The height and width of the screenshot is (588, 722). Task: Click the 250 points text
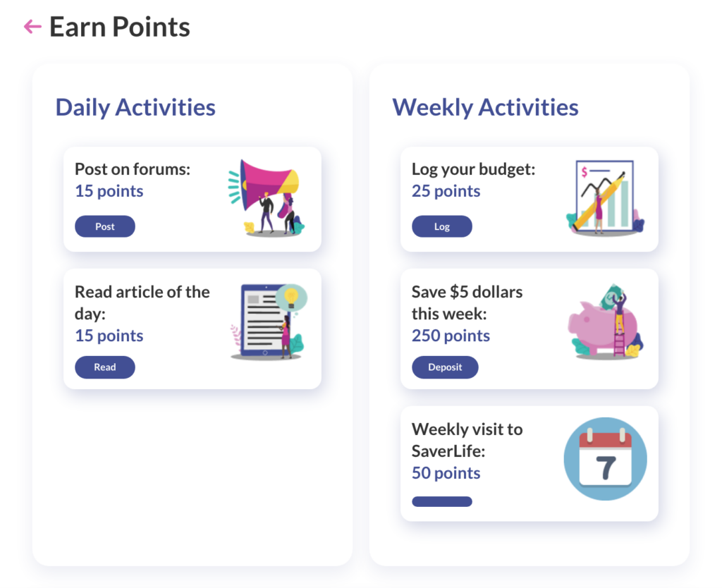click(451, 336)
